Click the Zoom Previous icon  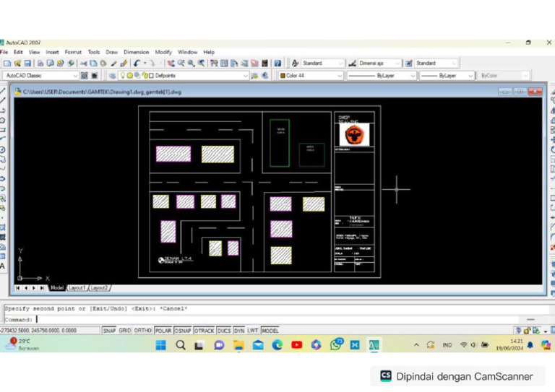pyautogui.click(x=201, y=64)
